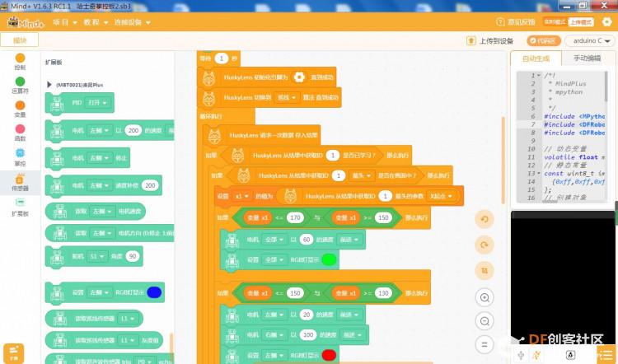Click the redo arrow on canvas

tap(485, 245)
